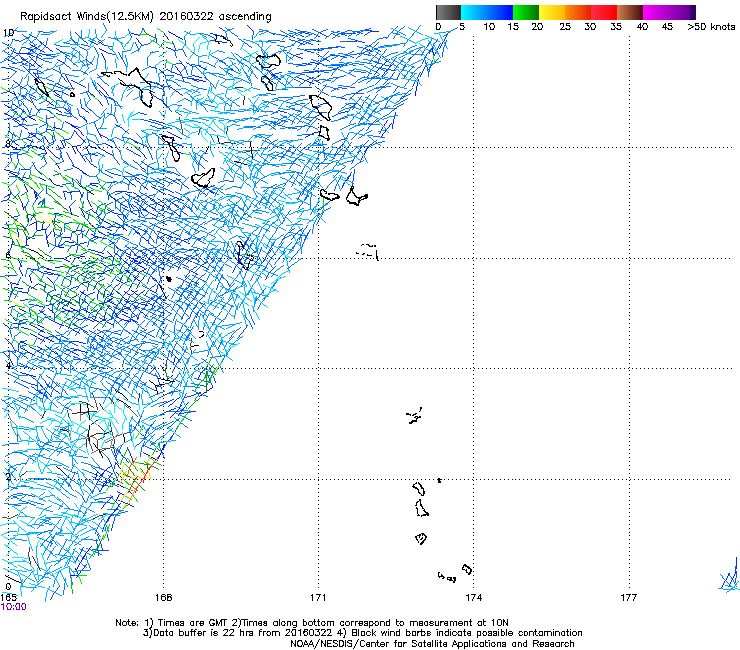Click the legend label '40' knots
Viewport: 740px width, 650px height.
coord(642,27)
